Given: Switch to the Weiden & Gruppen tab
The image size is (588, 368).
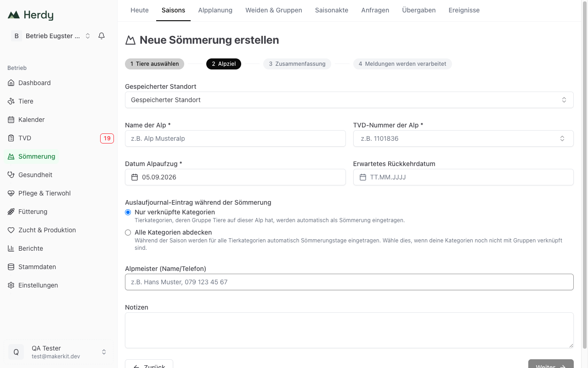Looking at the screenshot, I should (x=274, y=10).
